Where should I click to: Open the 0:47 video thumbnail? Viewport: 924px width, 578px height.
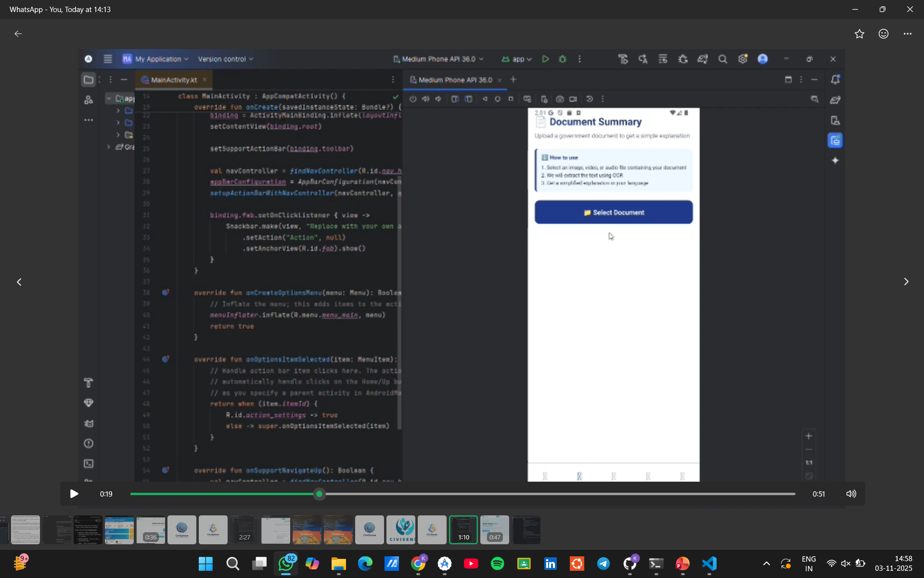(494, 530)
